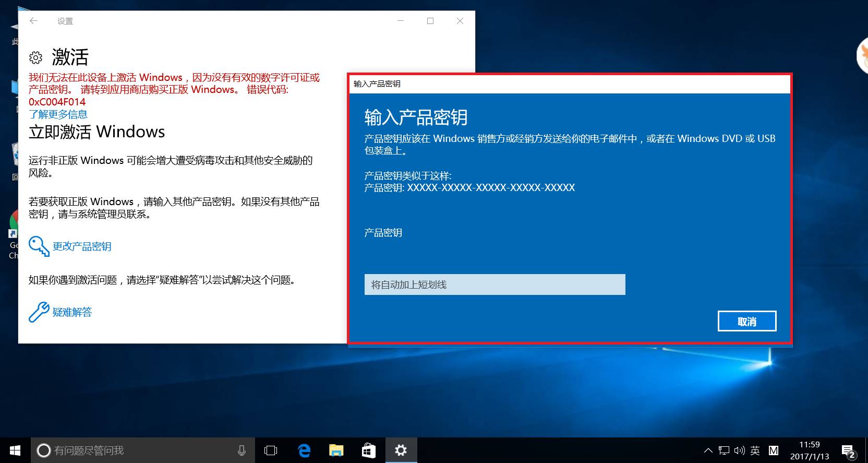Click the product key input field
This screenshot has width=868, height=463.
click(495, 284)
